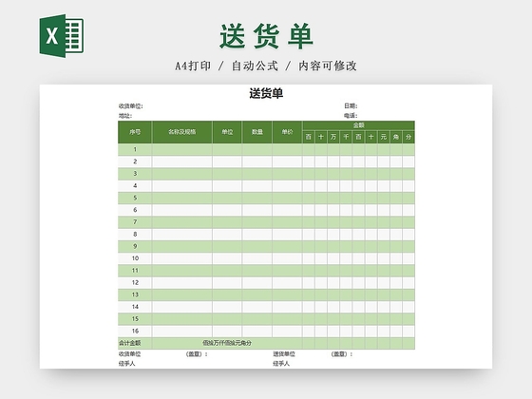
Task: Select the serial number 8 cell
Action: point(135,234)
